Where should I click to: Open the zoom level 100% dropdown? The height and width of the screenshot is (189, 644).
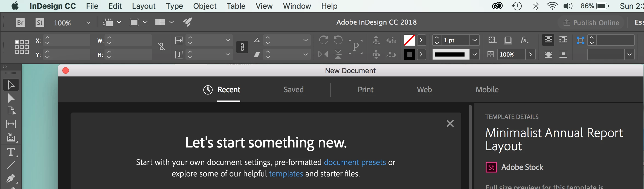point(88,23)
